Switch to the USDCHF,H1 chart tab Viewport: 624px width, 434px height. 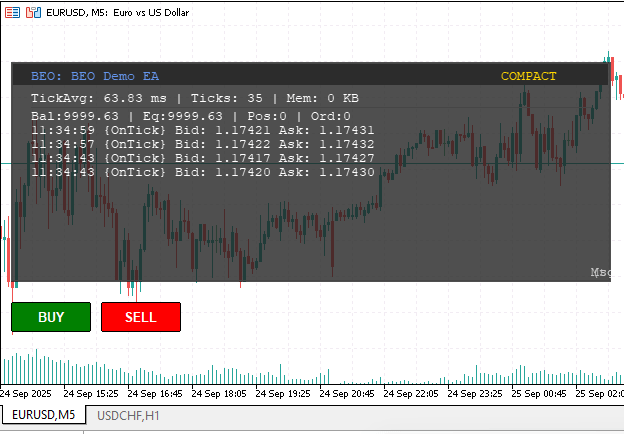click(x=128, y=416)
